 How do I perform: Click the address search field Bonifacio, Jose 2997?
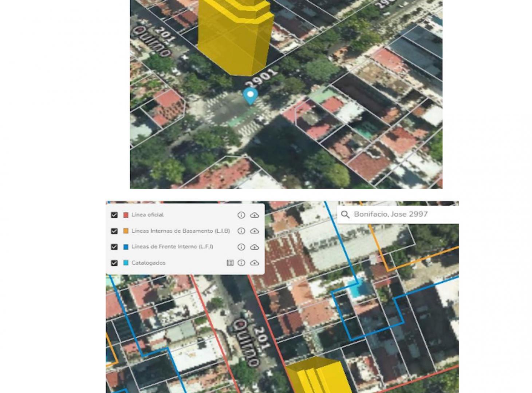click(x=398, y=214)
